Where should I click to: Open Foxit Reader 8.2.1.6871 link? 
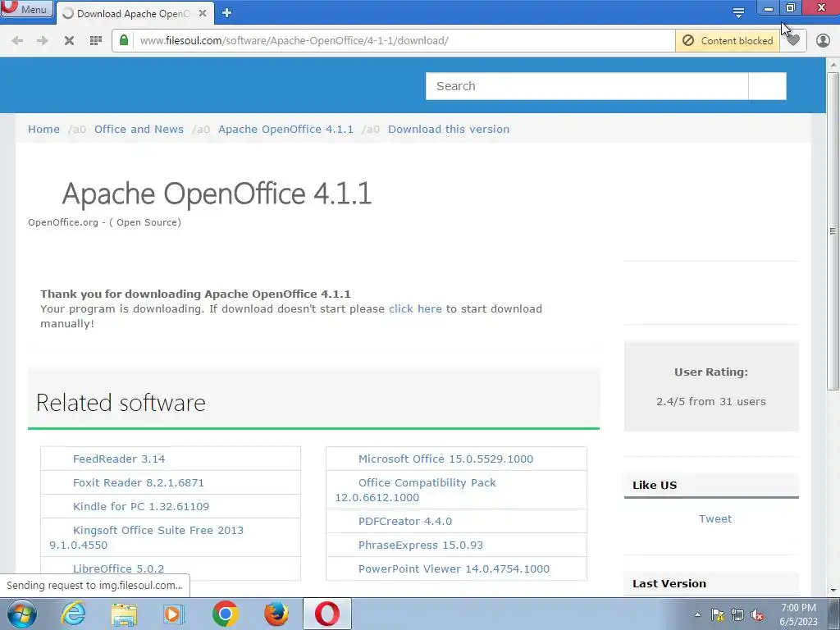138,482
